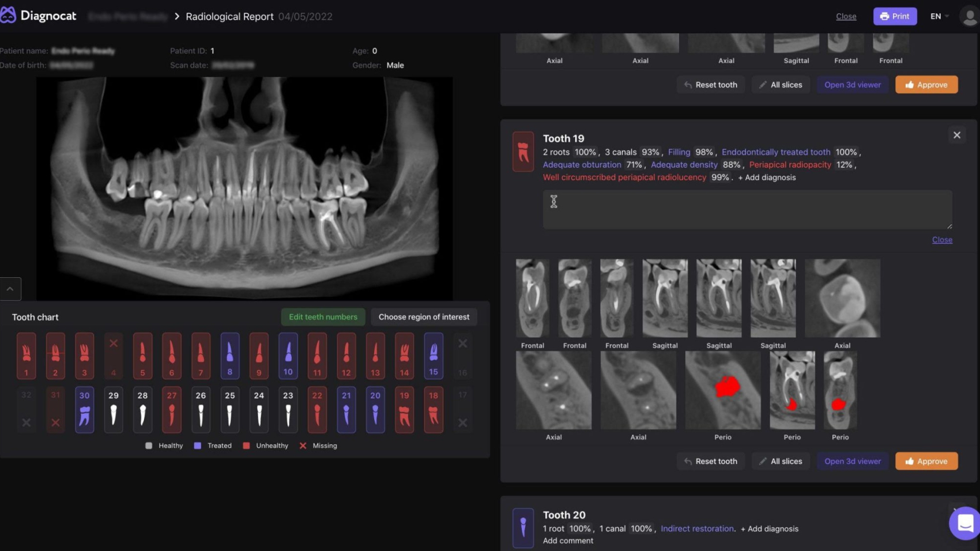The width and height of the screenshot is (980, 551).
Task: Select tooth 7 in tooth chart
Action: (201, 356)
